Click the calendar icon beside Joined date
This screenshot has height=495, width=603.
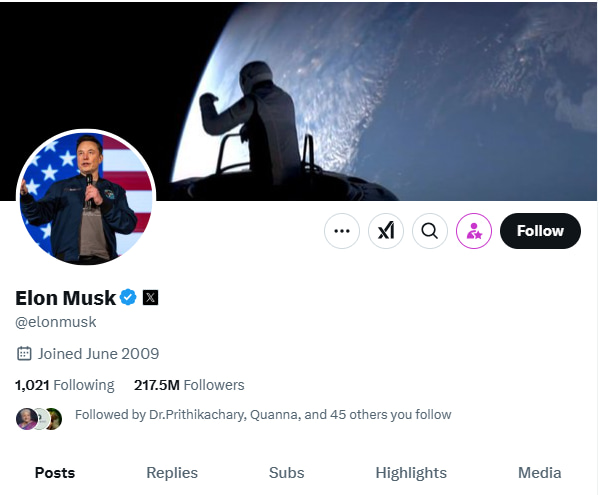(24, 354)
